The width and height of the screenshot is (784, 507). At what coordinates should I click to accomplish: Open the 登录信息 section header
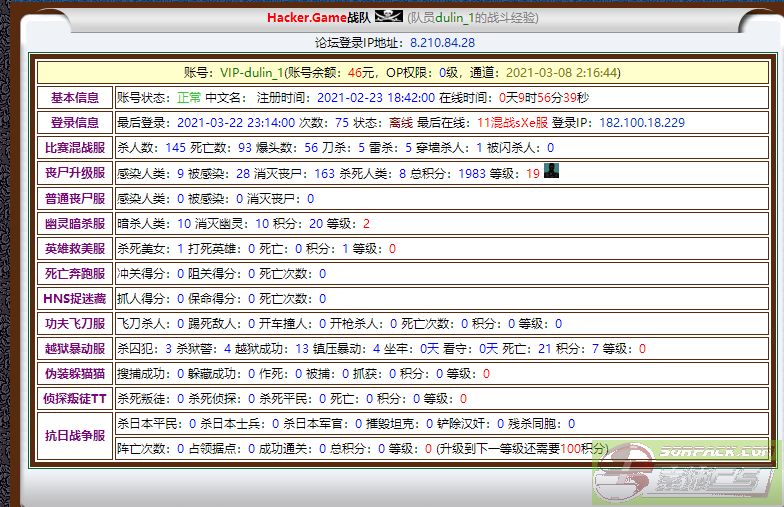tap(75, 123)
